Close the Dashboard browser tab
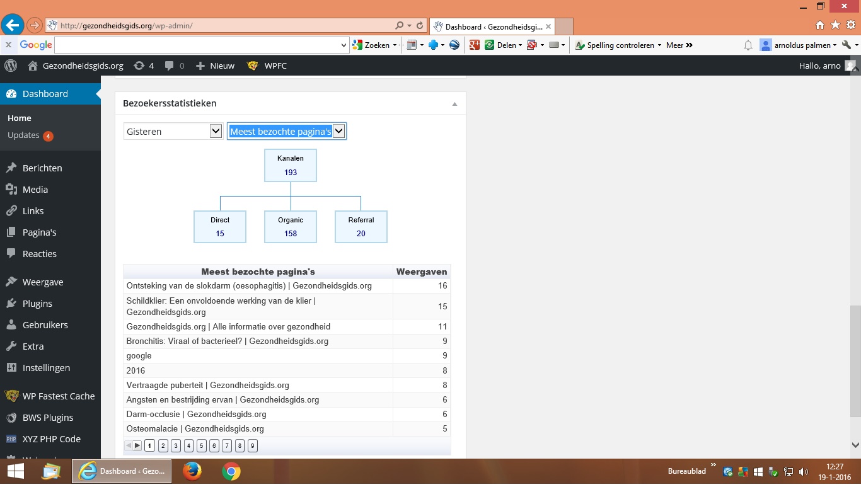The height and width of the screenshot is (504, 861). pos(548,26)
